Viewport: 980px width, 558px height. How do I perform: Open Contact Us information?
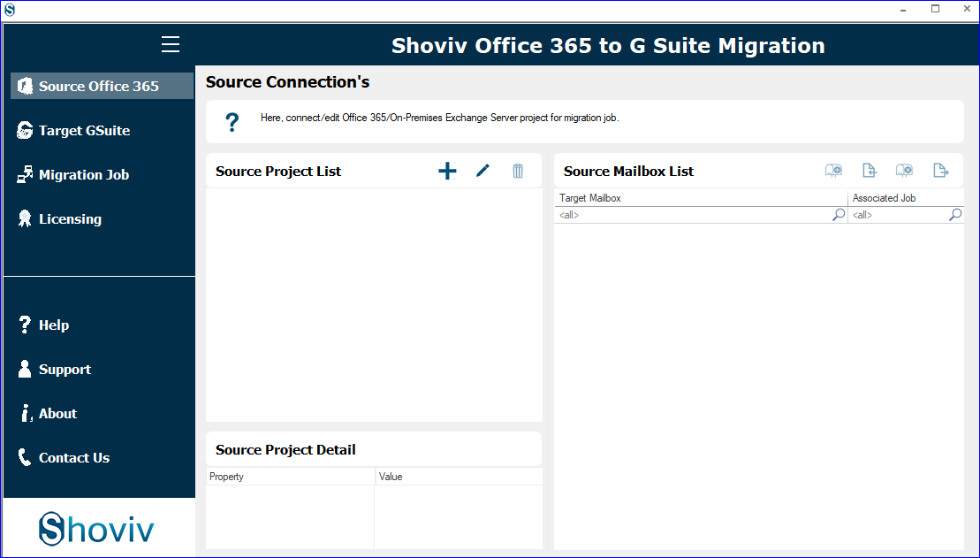[73, 457]
